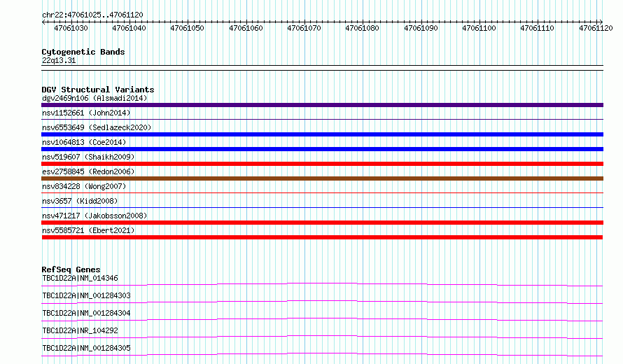Click the blue nsv6553649 variant bar

click(x=322, y=134)
